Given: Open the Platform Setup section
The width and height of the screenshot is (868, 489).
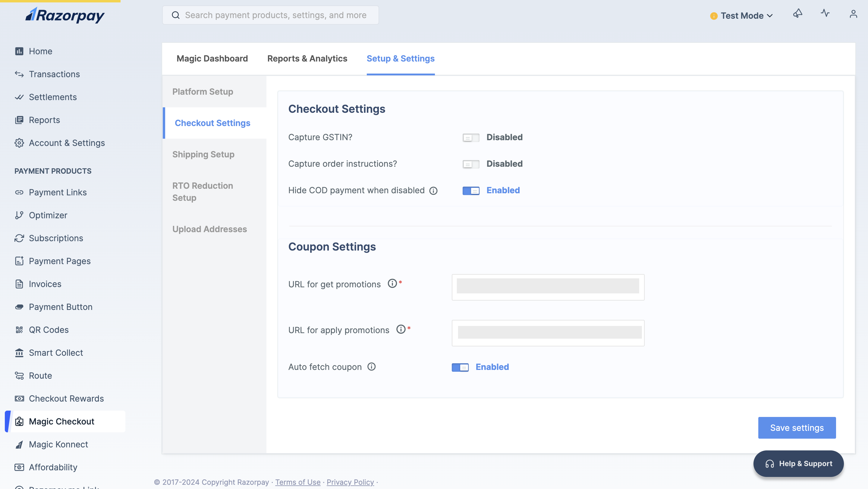Looking at the screenshot, I should (x=215, y=92).
